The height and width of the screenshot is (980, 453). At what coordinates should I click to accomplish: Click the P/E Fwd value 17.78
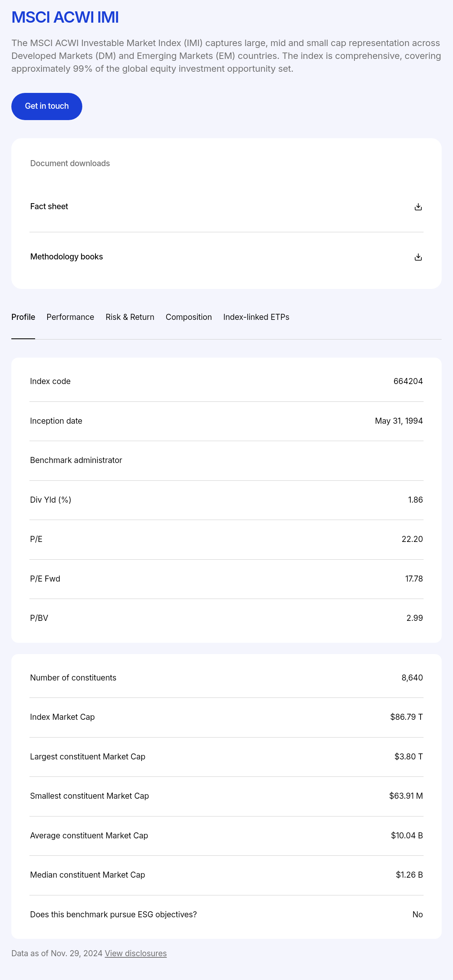click(x=414, y=579)
